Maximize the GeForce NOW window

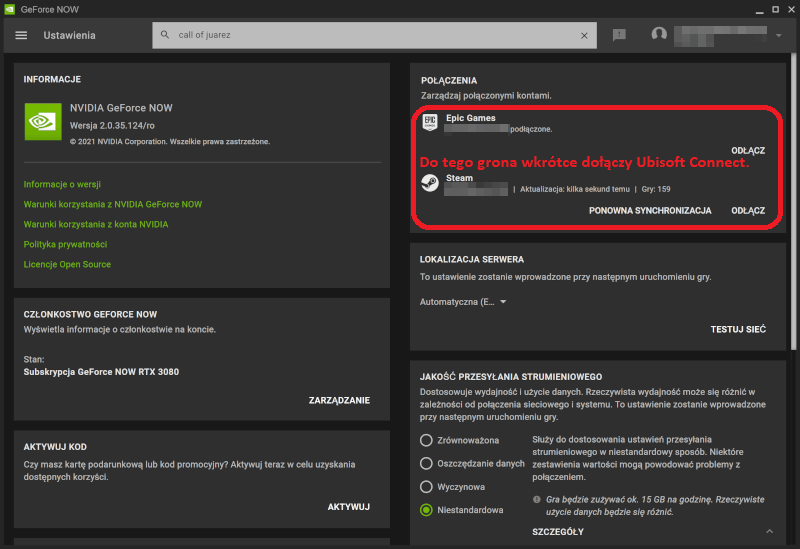(776, 9)
